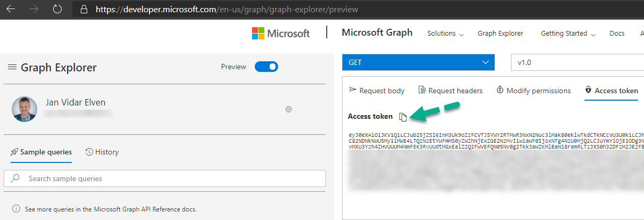Turn off the Preview toggle switch
644x220 pixels.
[266, 67]
